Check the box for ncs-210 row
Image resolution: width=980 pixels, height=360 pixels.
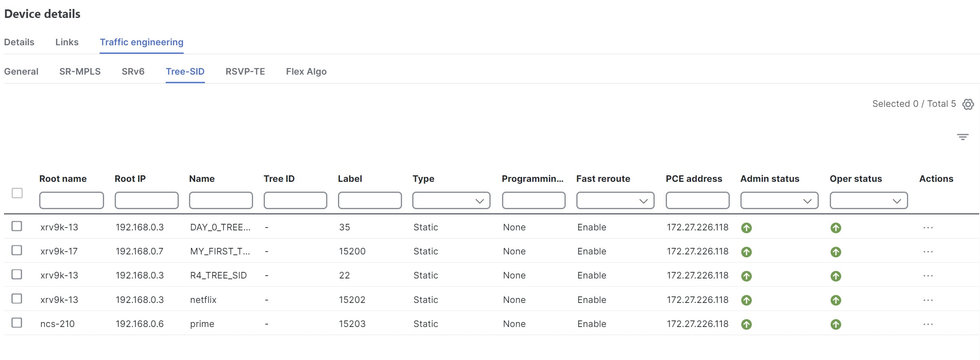[x=17, y=323]
